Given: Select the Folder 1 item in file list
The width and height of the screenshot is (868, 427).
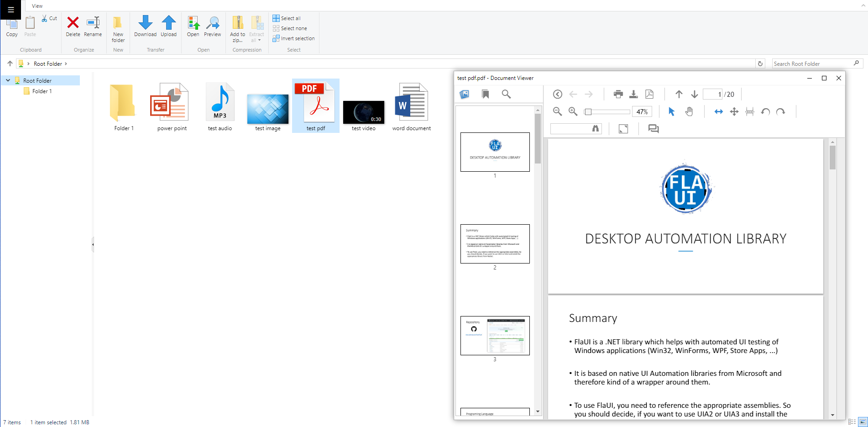Looking at the screenshot, I should (124, 107).
